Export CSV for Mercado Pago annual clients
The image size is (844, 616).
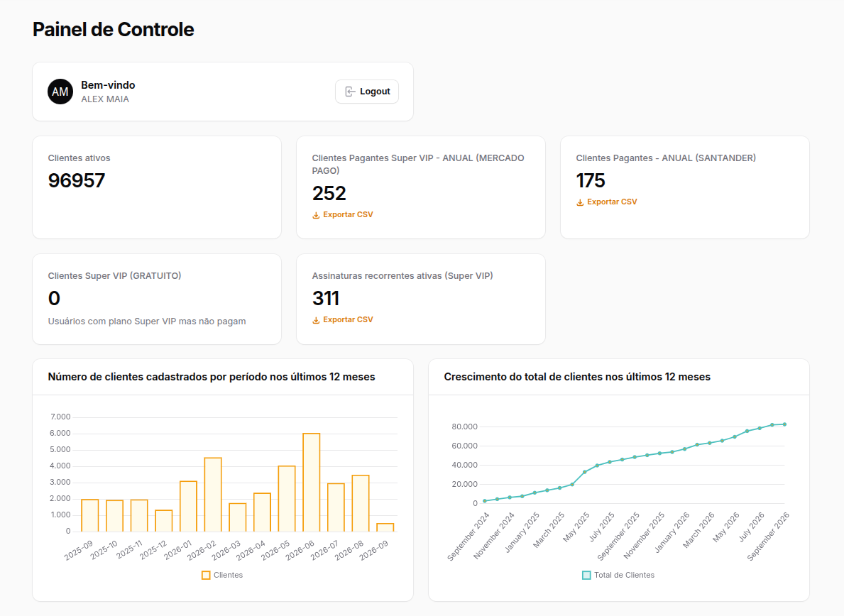click(342, 214)
